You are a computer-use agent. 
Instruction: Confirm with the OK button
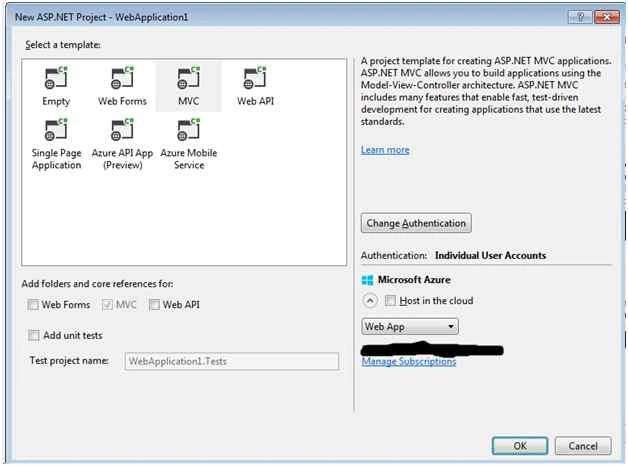[x=520, y=446]
